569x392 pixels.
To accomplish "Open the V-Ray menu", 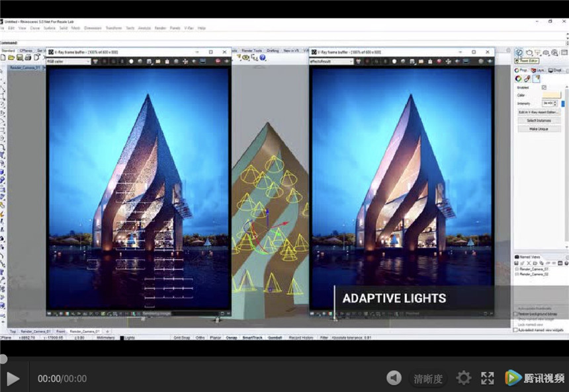I will pyautogui.click(x=189, y=28).
